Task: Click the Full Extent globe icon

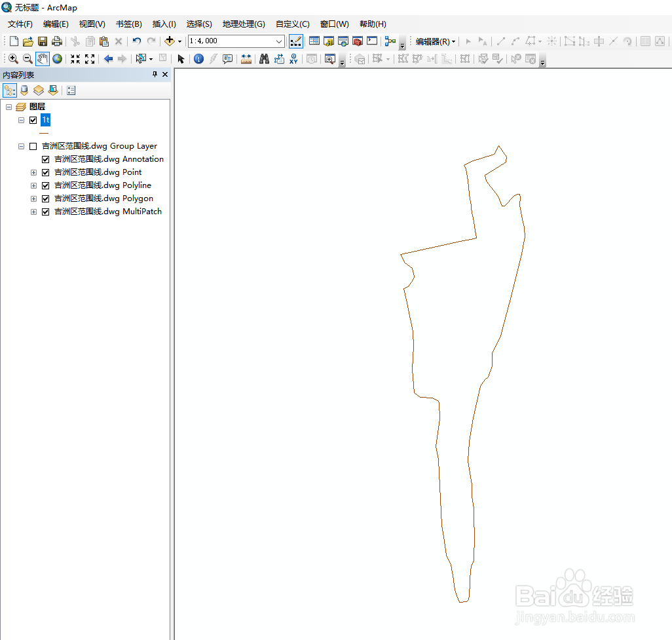Action: coord(58,59)
